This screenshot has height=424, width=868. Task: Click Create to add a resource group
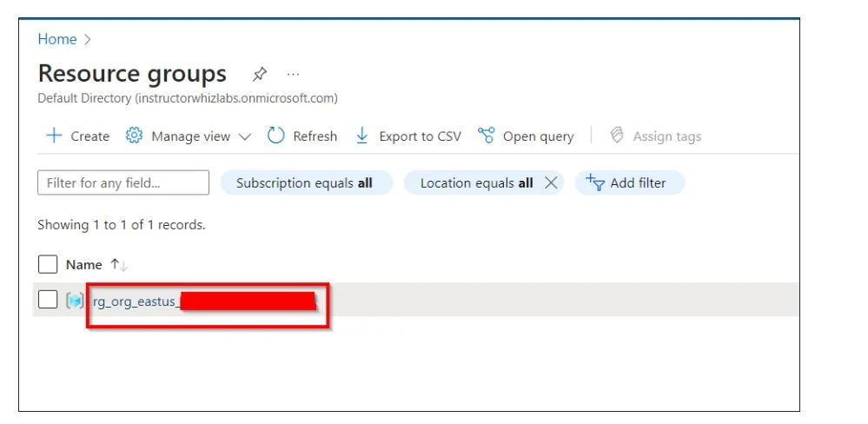pos(77,136)
